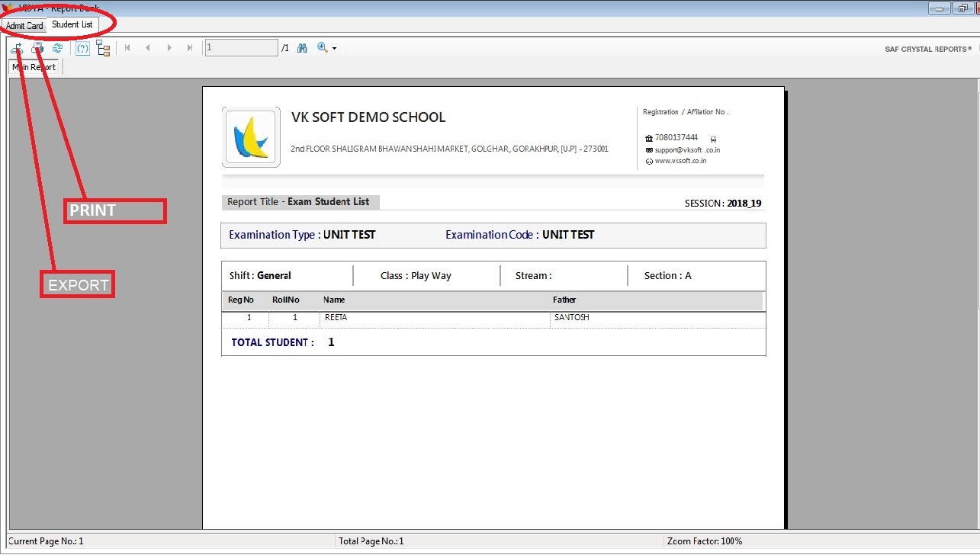Go to the last page
Screen dimensions: 980x555
[190, 48]
